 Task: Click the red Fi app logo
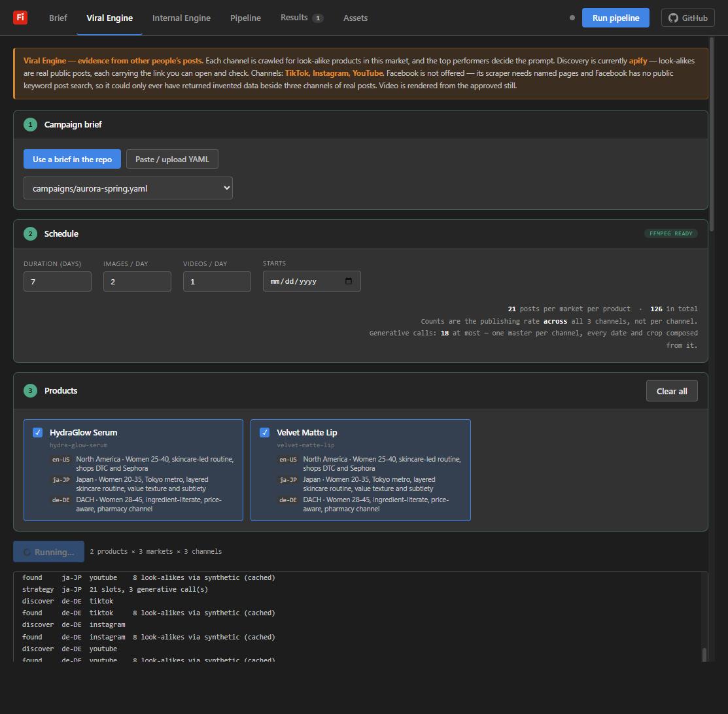pos(20,18)
